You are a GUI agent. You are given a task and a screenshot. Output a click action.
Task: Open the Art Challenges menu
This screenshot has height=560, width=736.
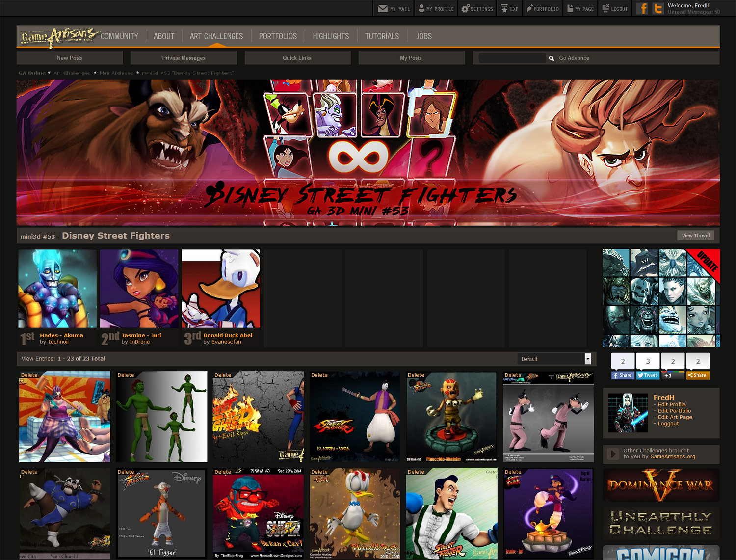point(216,36)
